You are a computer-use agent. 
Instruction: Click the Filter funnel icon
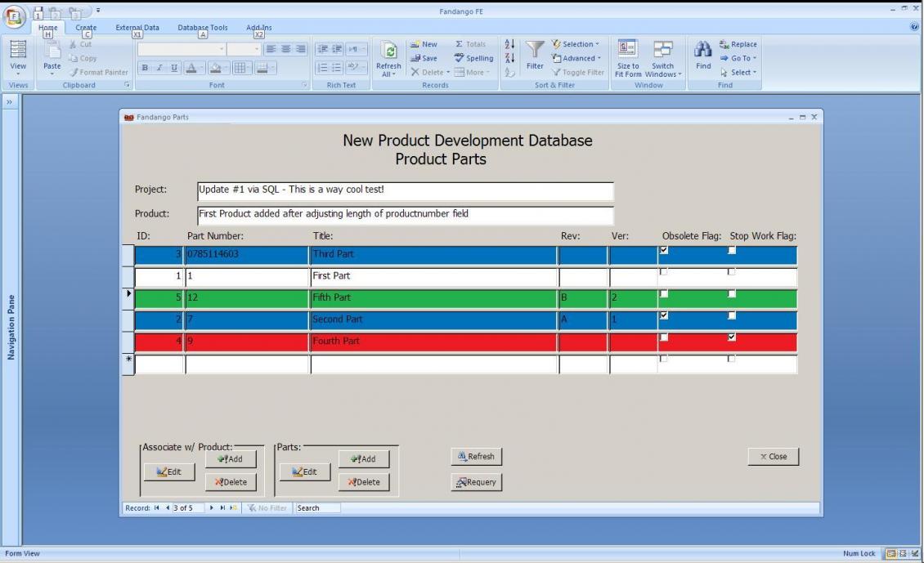tap(535, 50)
